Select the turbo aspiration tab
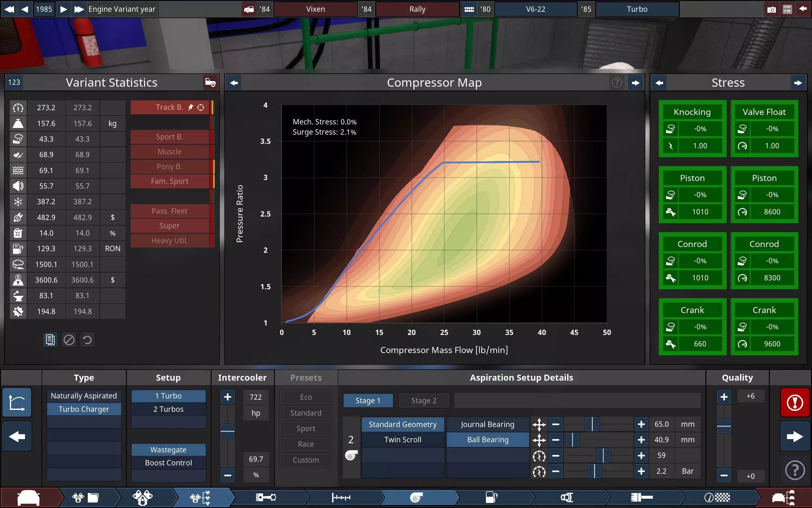This screenshot has width=812, height=508. pyautogui.click(x=416, y=498)
